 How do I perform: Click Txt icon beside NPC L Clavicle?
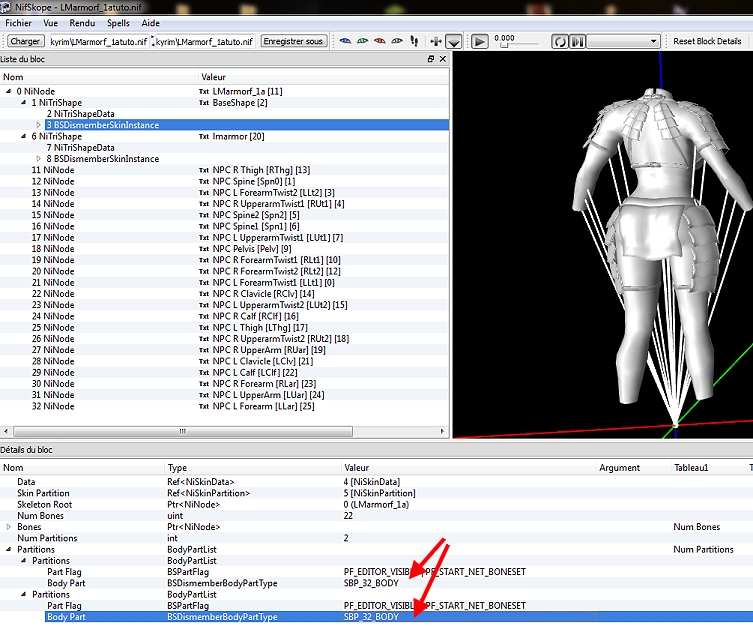click(204, 361)
